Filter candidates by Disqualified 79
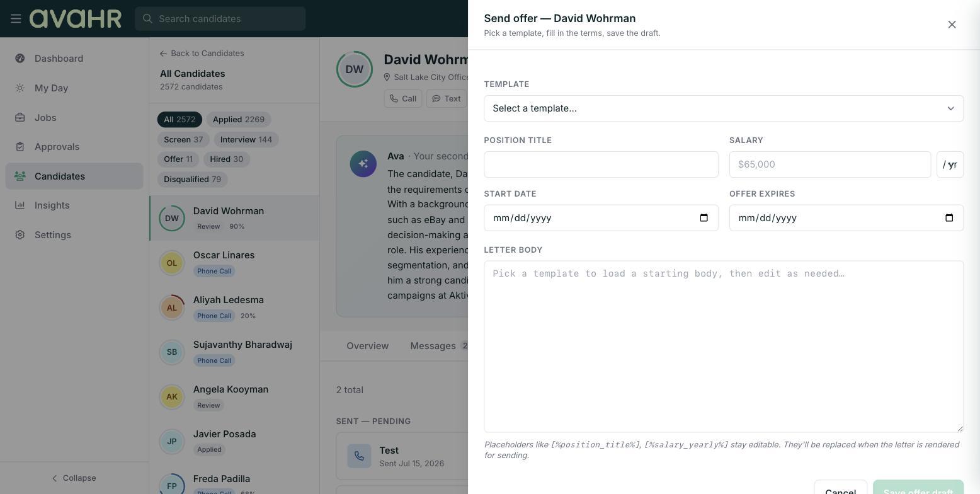This screenshot has height=494, width=980. (x=192, y=180)
